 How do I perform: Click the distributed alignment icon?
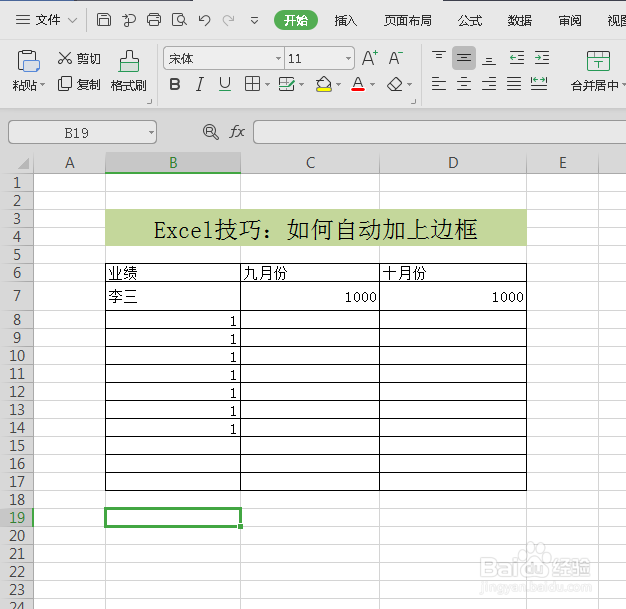(x=539, y=84)
